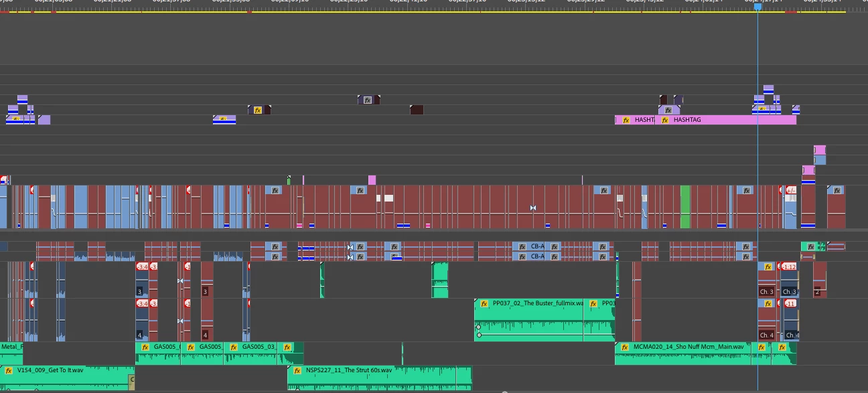868x393 pixels.
Task: Select the V154_009_Get To It.wav clip name
Action: click(x=50, y=370)
